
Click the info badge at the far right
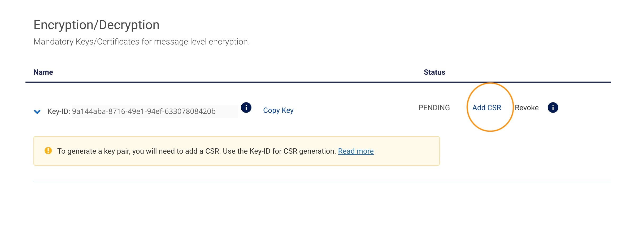(553, 108)
